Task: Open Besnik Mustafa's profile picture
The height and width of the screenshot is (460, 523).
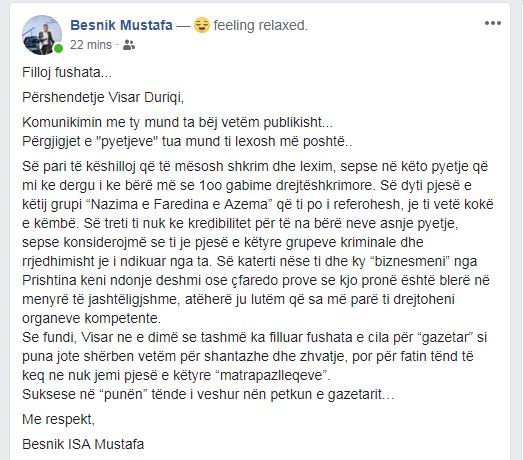Action: coord(42,34)
